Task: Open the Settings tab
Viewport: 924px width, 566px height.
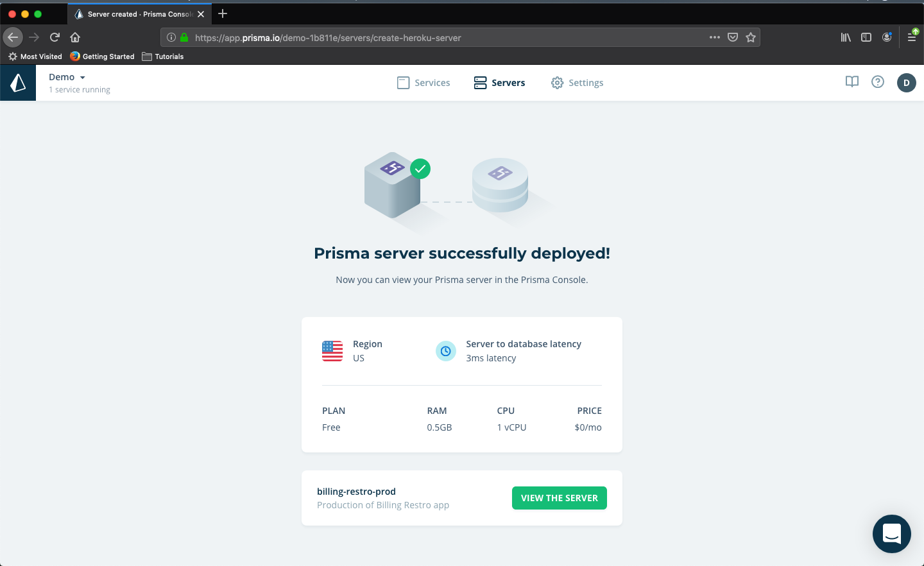Action: [x=577, y=83]
